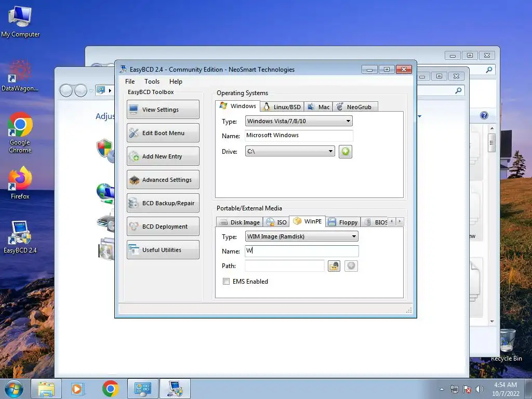Switch to the Linux/BSD tab

coord(282,107)
